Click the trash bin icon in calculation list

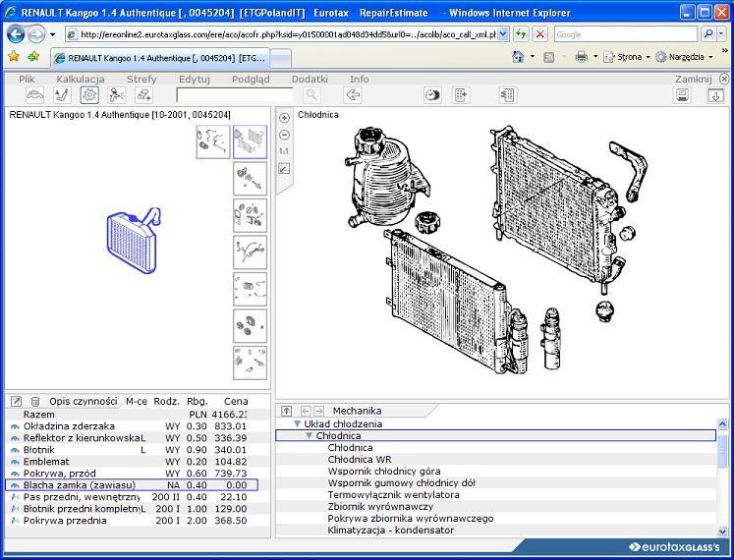pos(34,401)
